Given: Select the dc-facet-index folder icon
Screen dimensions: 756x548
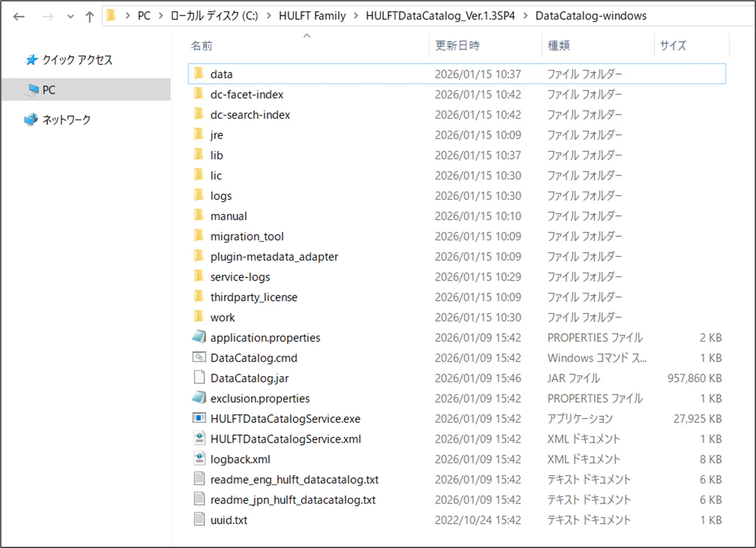Looking at the screenshot, I should pyautogui.click(x=198, y=94).
